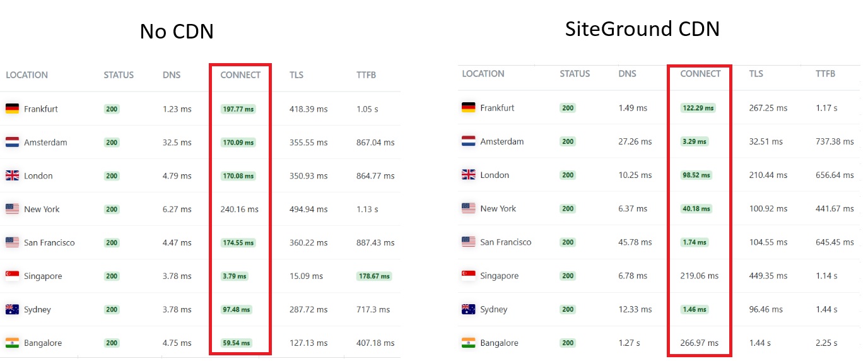Screen dimensions: 868x361
Task: Click the 40.18 ms connect badge
Action: coord(696,208)
